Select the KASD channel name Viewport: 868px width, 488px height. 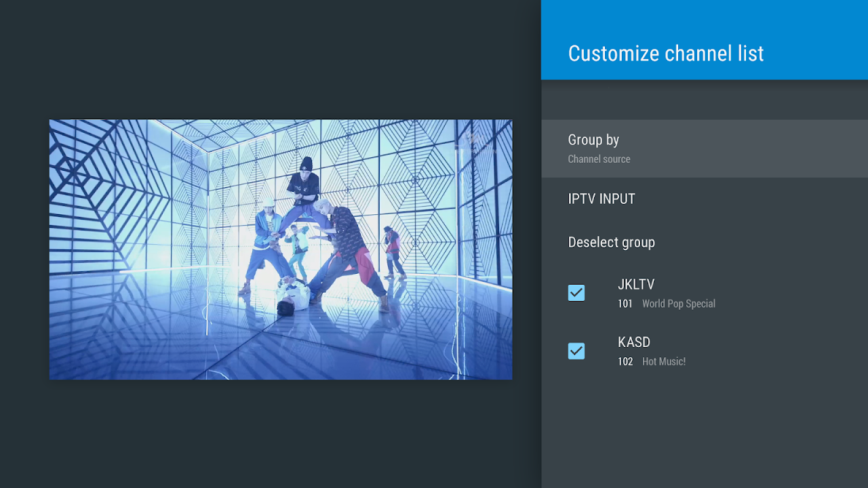click(x=634, y=342)
